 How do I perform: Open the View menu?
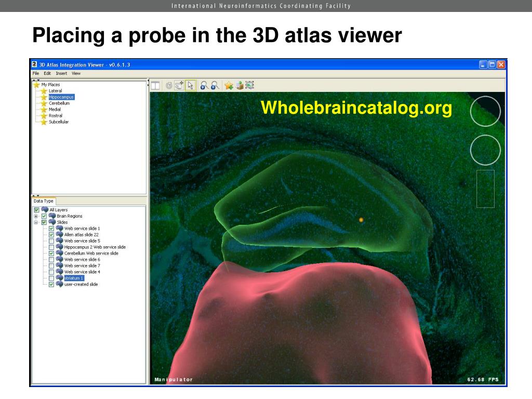coord(76,73)
